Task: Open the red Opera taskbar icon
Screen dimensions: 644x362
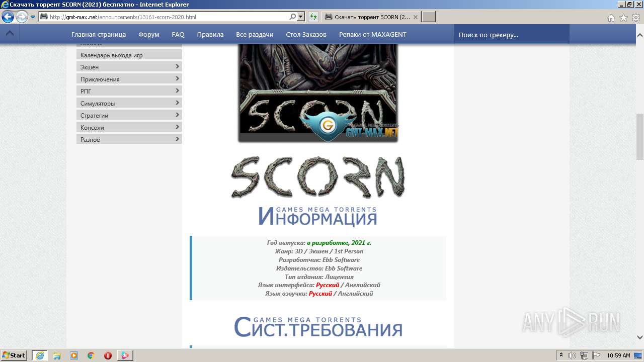Action: tap(108, 355)
